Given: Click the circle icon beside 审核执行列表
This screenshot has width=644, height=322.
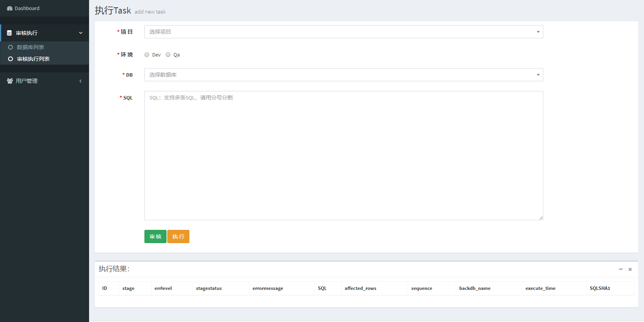Looking at the screenshot, I should point(10,59).
